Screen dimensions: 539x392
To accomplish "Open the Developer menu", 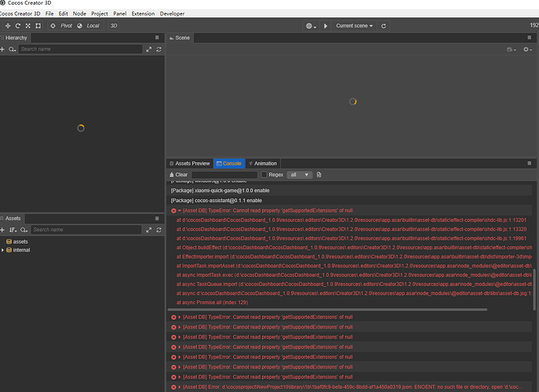I will click(x=173, y=13).
